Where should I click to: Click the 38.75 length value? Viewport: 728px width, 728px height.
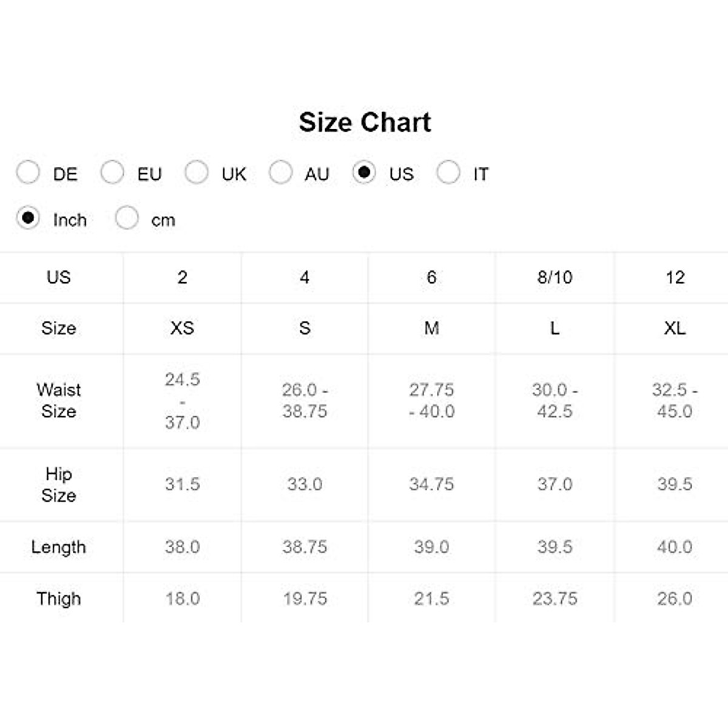[305, 547]
